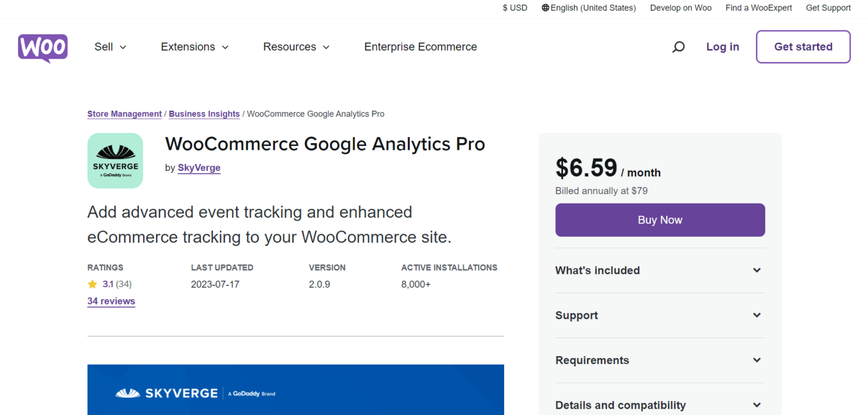Click the Get started button
868x415 pixels.
coord(803,47)
